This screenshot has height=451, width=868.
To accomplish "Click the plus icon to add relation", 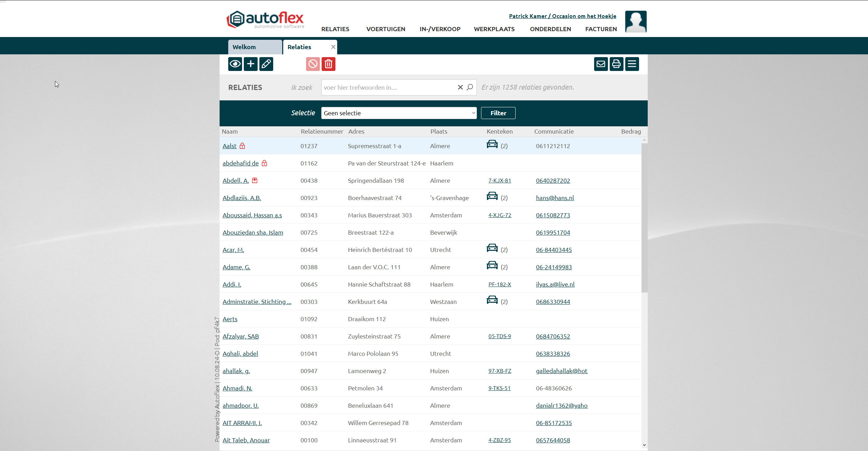I will coord(250,64).
